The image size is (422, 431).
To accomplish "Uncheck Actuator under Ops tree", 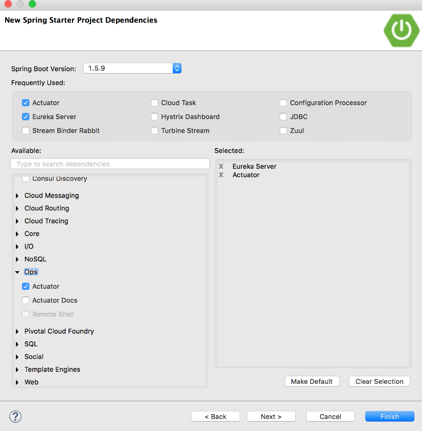I will 26,286.
